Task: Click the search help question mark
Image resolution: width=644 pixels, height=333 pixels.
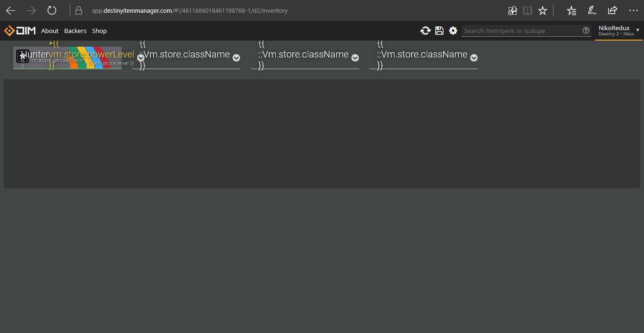Action: (x=586, y=31)
